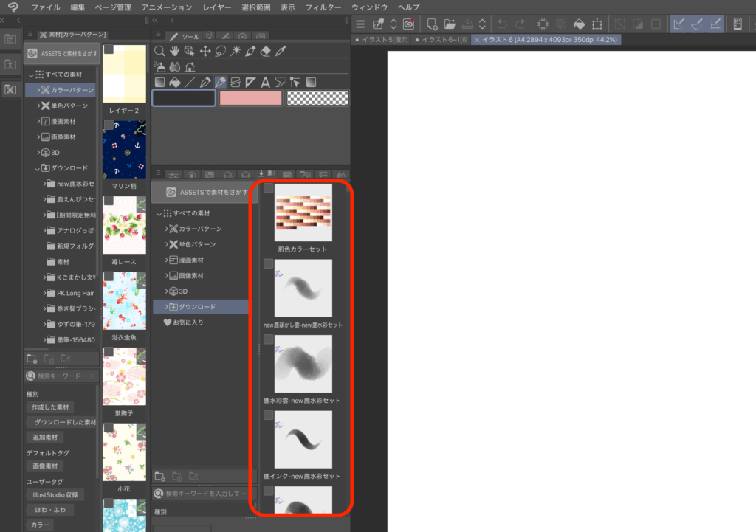Toggle Snap to Grid in command bar
Image resolution: width=756 pixels, height=532 pixels.
click(x=715, y=24)
